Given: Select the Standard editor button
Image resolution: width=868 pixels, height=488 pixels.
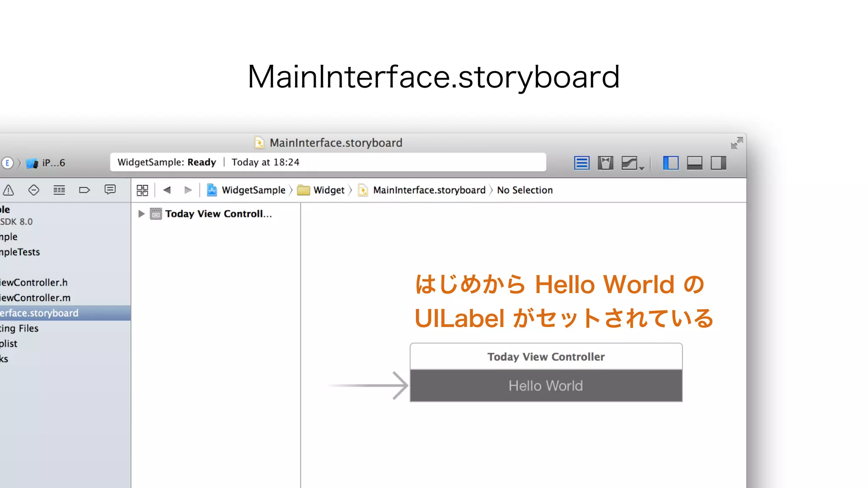Looking at the screenshot, I should (581, 163).
